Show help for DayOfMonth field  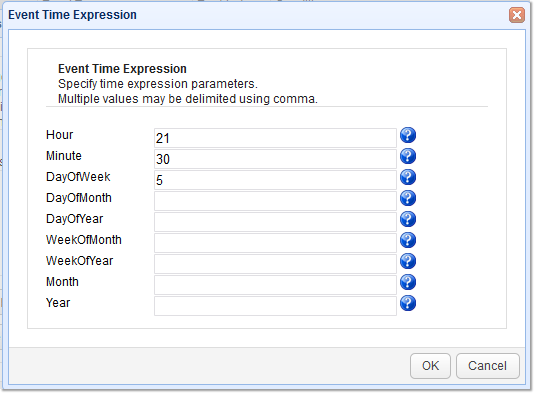pos(408,198)
